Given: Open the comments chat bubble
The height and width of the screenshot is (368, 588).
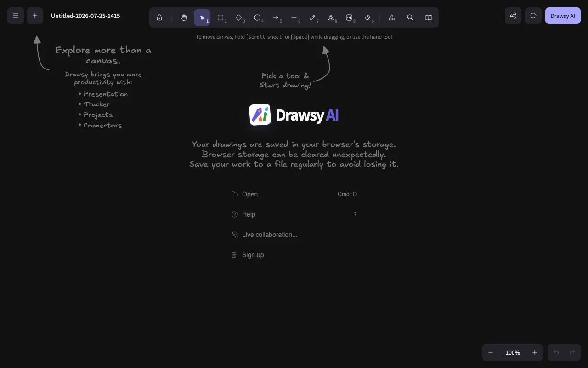Looking at the screenshot, I should coord(533,16).
